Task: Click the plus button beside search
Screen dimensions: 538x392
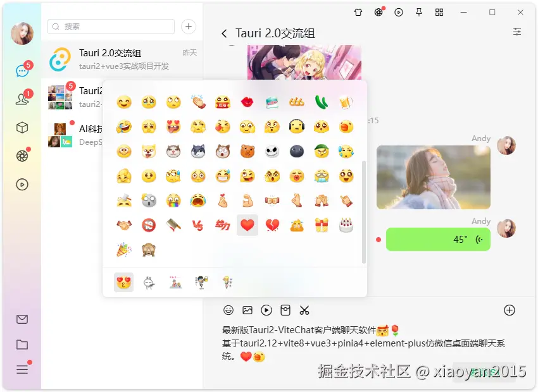Action: (x=189, y=27)
